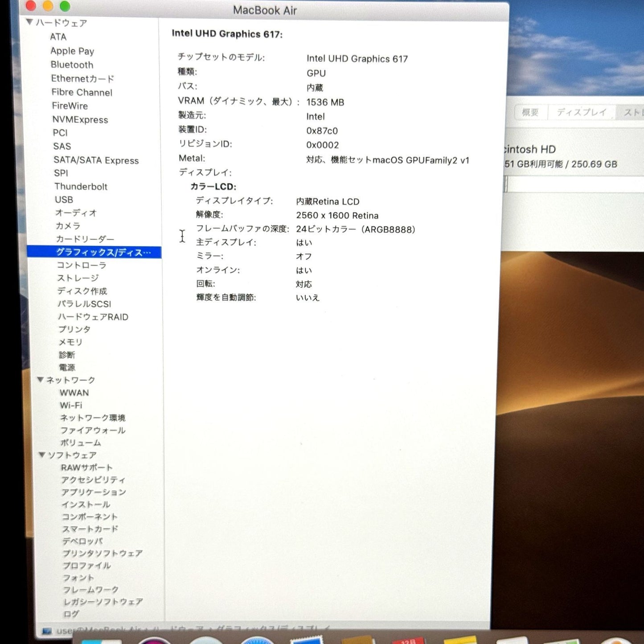Select Wi-Fi under ネットワーク
This screenshot has width=644, height=644.
(x=71, y=405)
